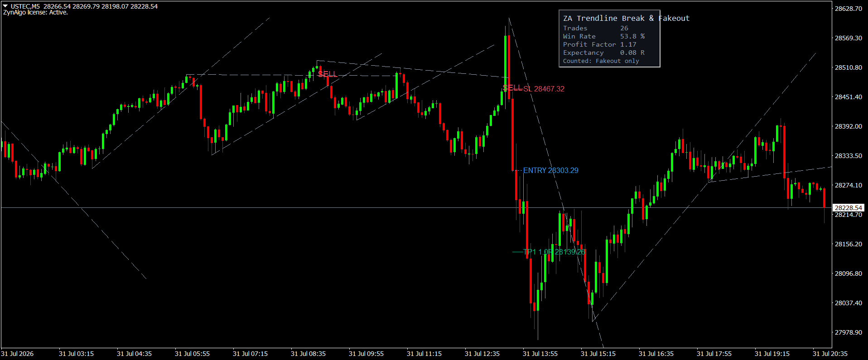Image resolution: width=868 pixels, height=360 pixels.
Task: Click the Counted: Fakeout only line
Action: click(x=601, y=61)
